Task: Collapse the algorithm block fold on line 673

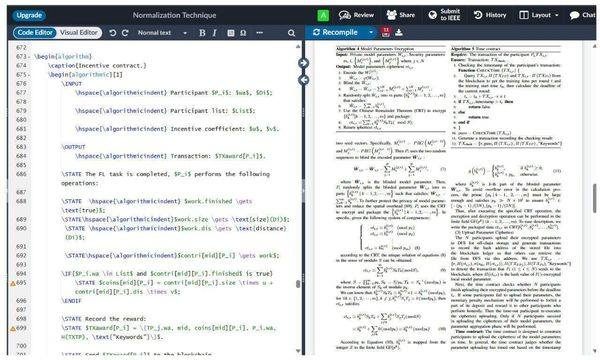Action: click(29, 57)
